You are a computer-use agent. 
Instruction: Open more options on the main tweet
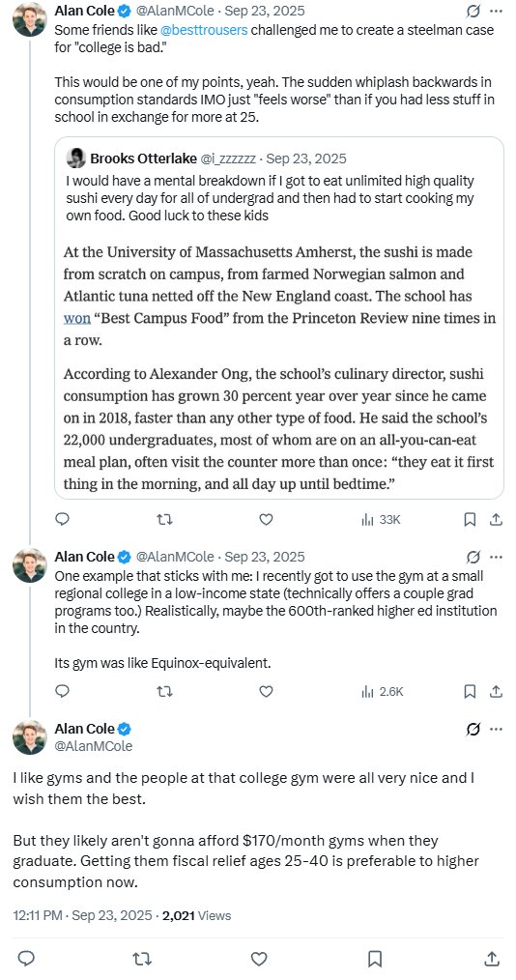click(x=496, y=730)
